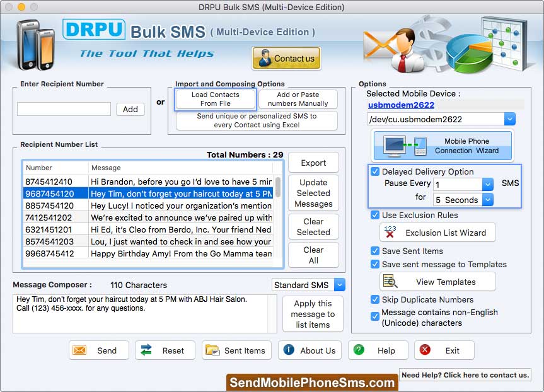Click the Exclusion List 123 icon

pos(390,232)
